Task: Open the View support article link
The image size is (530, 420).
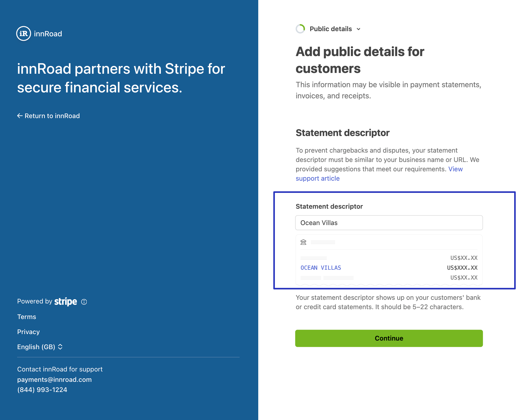Action: [317, 178]
